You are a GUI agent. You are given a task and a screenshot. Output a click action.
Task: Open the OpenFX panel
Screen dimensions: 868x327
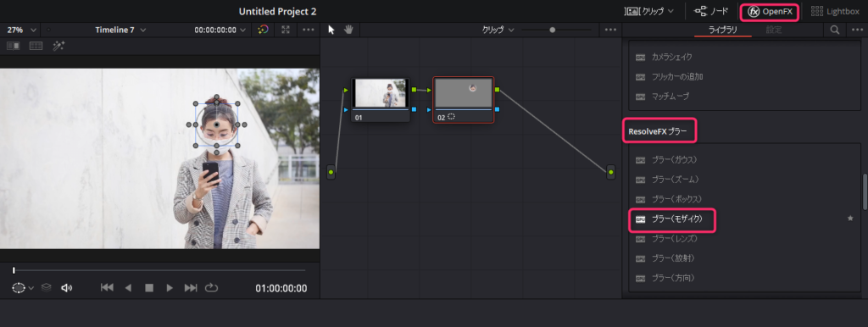[770, 11]
